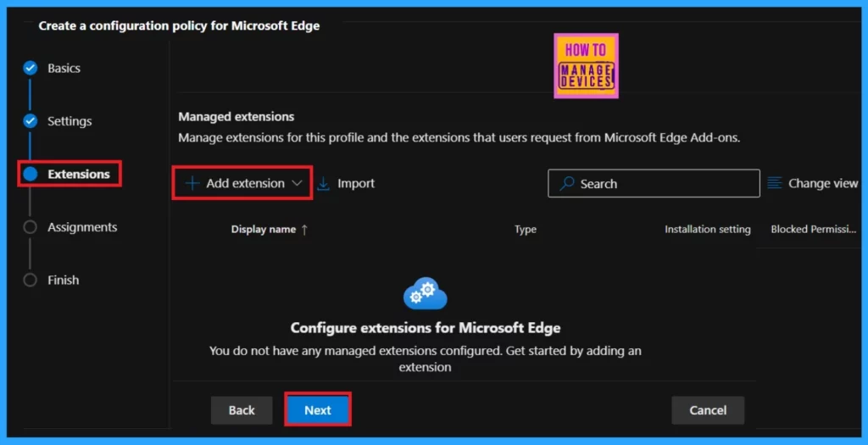Click the cloud gears illustration icon
Image resolution: width=868 pixels, height=445 pixels.
(x=426, y=293)
